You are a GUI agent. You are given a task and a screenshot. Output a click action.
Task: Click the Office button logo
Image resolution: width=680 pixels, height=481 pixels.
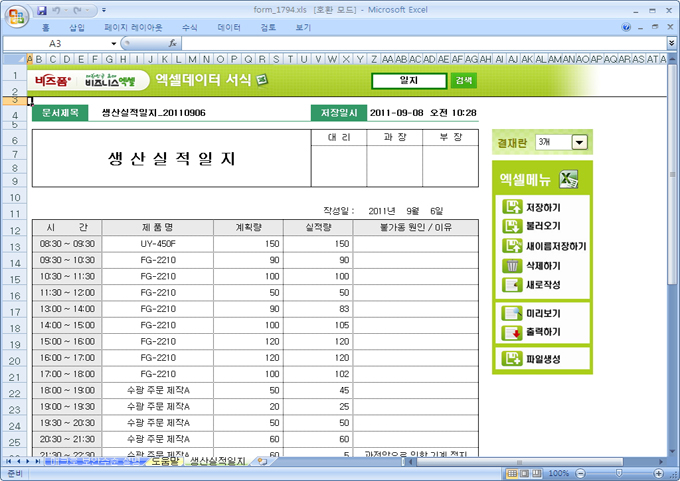pyautogui.click(x=15, y=15)
